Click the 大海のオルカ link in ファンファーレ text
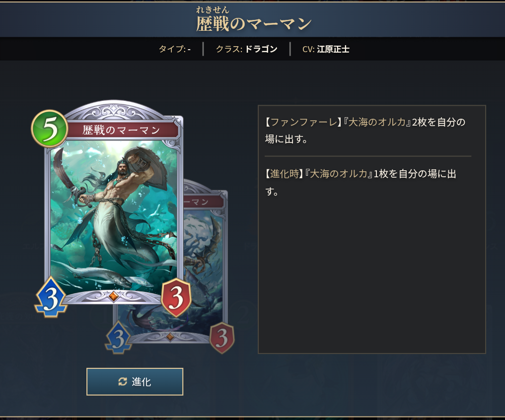 click(x=377, y=122)
